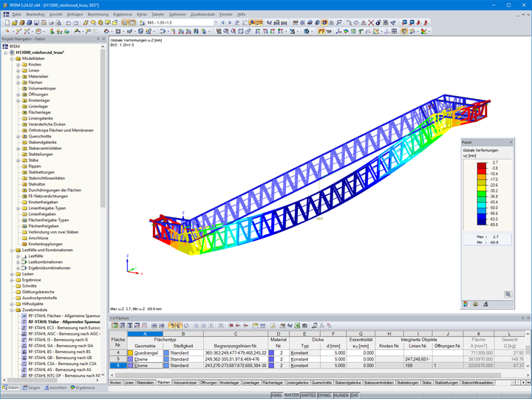The image size is (532, 399).
Task: Expand the Knoten tree node
Action: click(18, 64)
